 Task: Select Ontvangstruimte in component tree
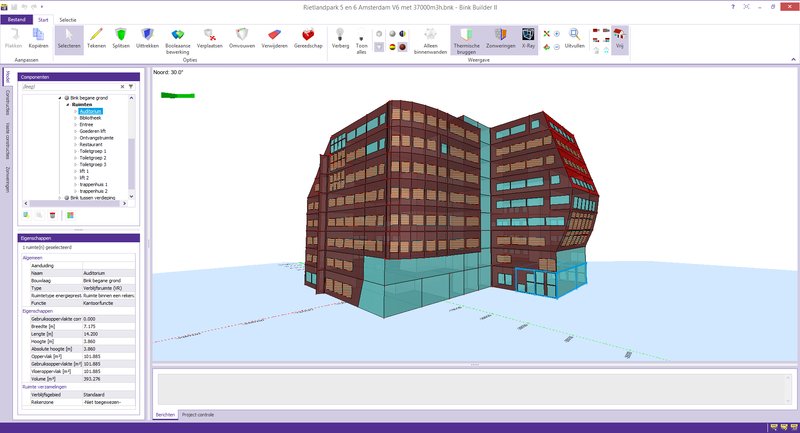point(96,138)
